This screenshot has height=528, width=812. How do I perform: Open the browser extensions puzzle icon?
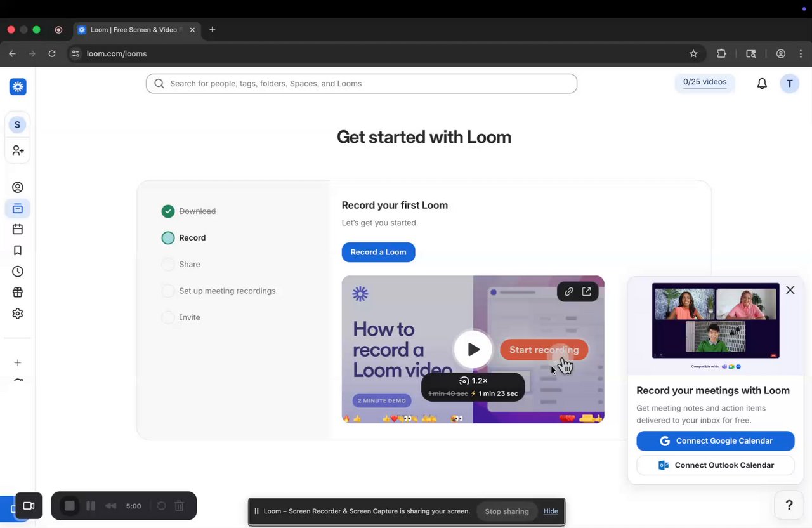[721, 54]
